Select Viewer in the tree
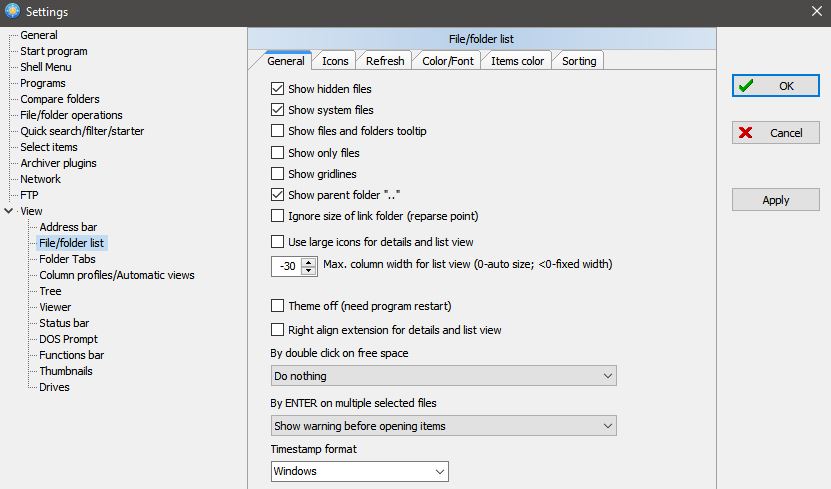Screen dimensions: 831x489 coord(55,307)
